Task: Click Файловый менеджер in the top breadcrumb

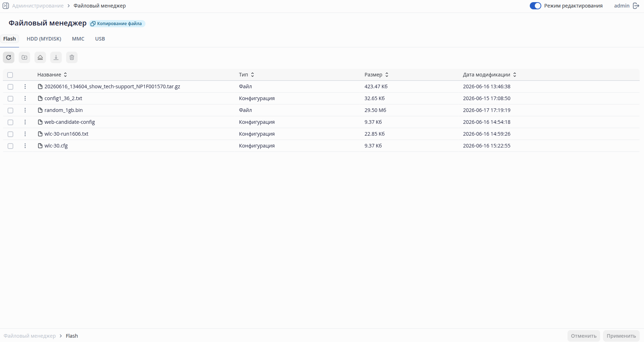Action: pos(99,6)
